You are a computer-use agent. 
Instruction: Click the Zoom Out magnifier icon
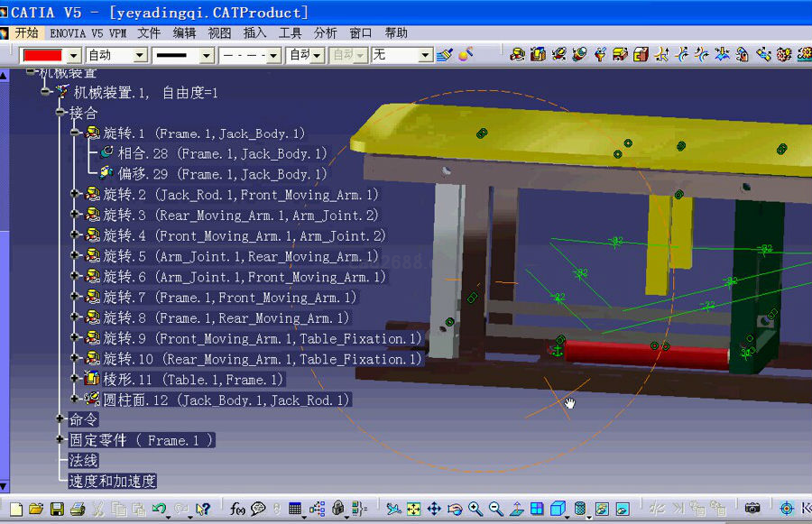[x=494, y=510]
